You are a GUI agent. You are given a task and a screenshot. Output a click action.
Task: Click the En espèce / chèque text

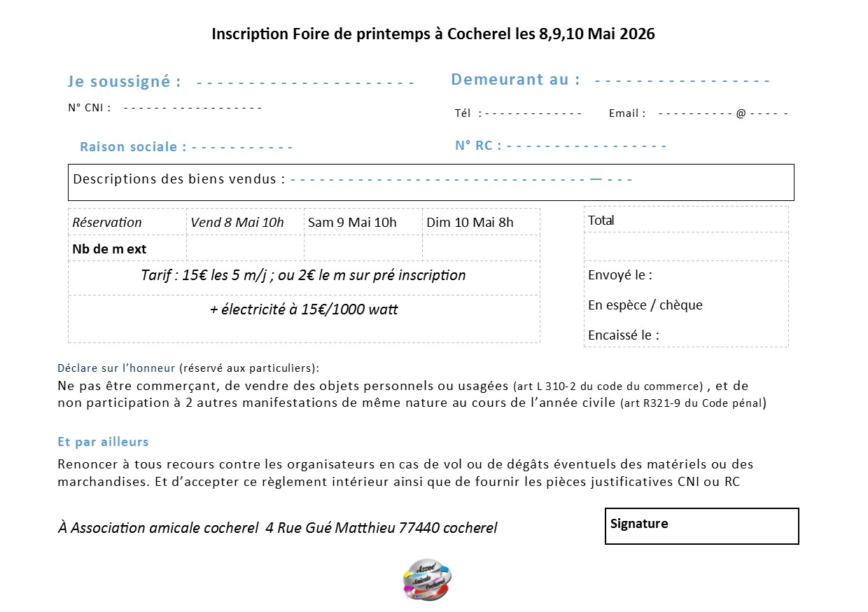pos(645,305)
